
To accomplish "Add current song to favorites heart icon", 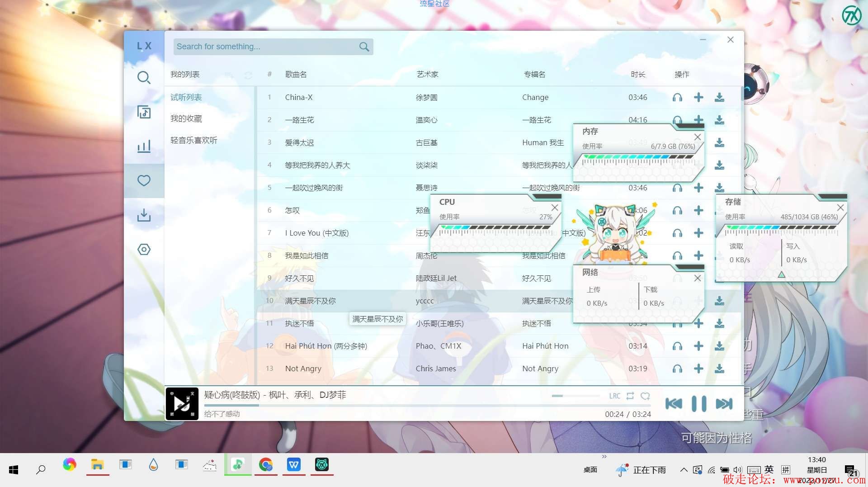I will [x=645, y=396].
